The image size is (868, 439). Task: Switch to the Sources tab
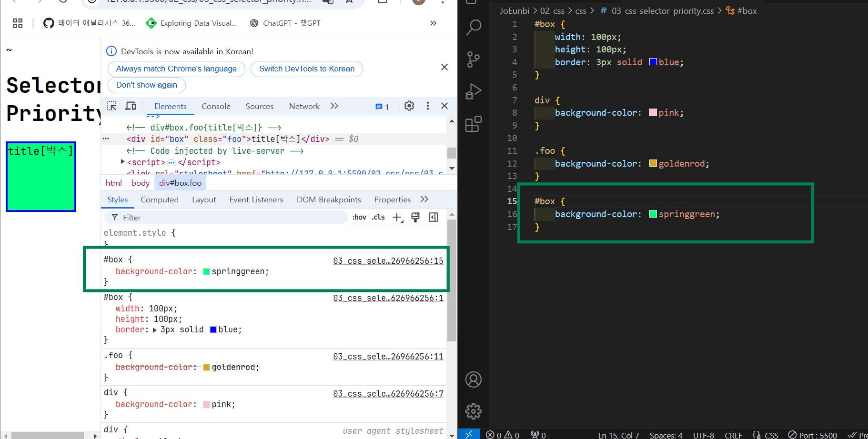pos(260,106)
